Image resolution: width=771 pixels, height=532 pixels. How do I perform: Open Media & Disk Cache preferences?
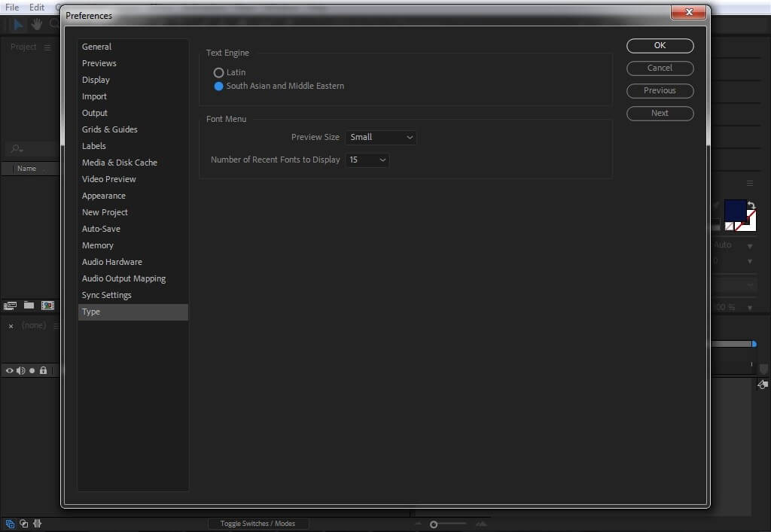[x=133, y=163]
